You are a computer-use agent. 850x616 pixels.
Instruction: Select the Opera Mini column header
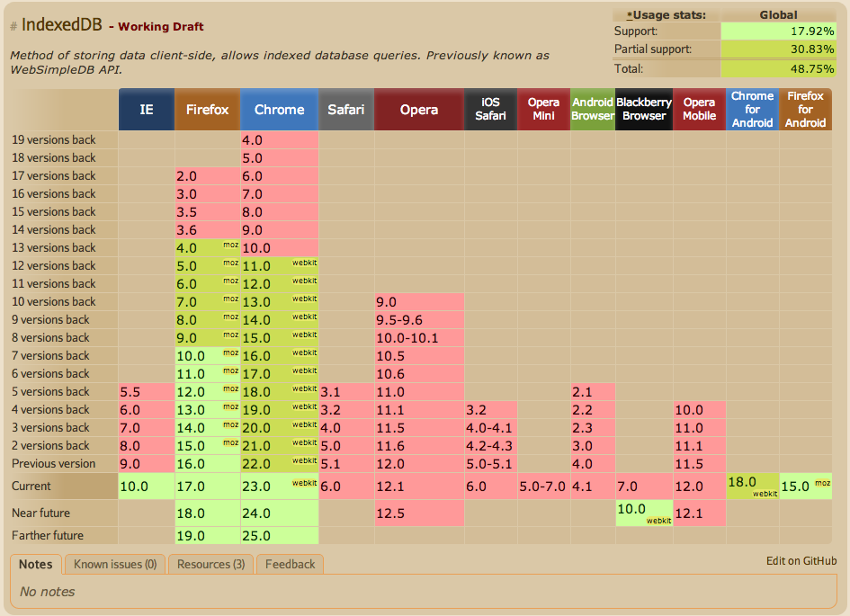(543, 110)
